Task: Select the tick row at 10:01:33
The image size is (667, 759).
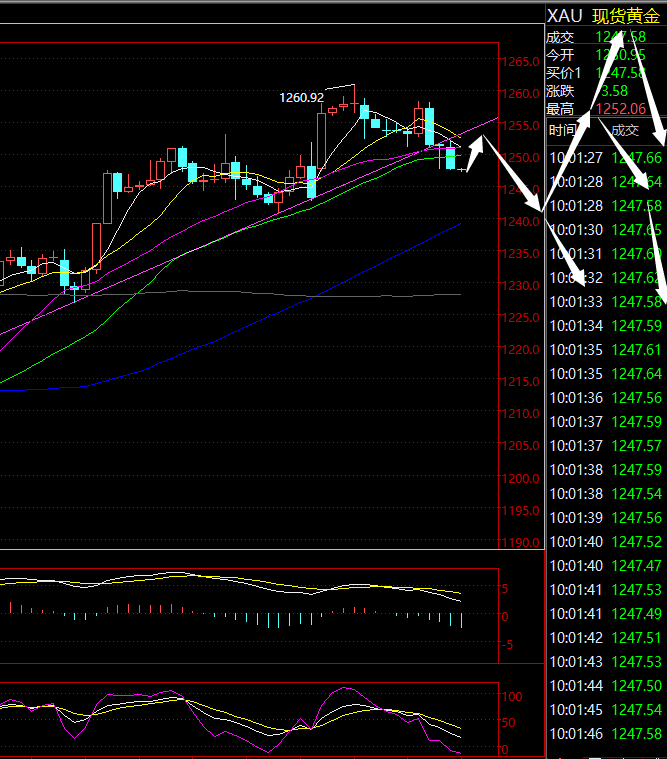Action: (x=606, y=302)
